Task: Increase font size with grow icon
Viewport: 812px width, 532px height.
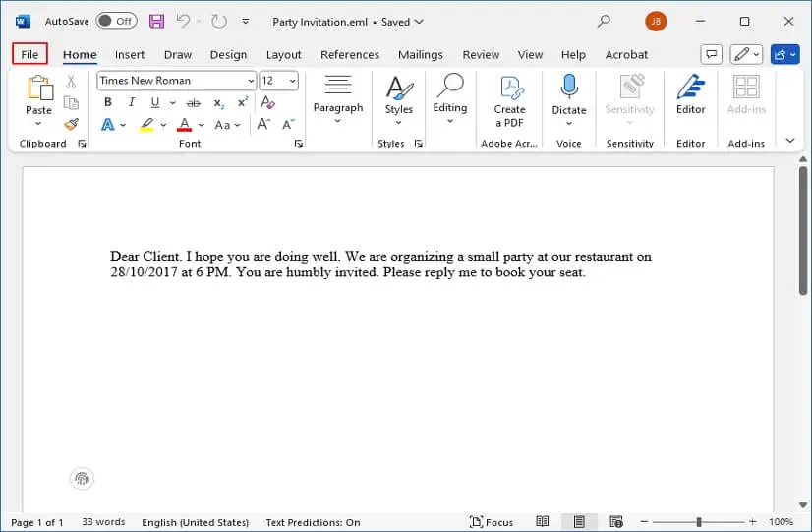Action: click(x=263, y=124)
